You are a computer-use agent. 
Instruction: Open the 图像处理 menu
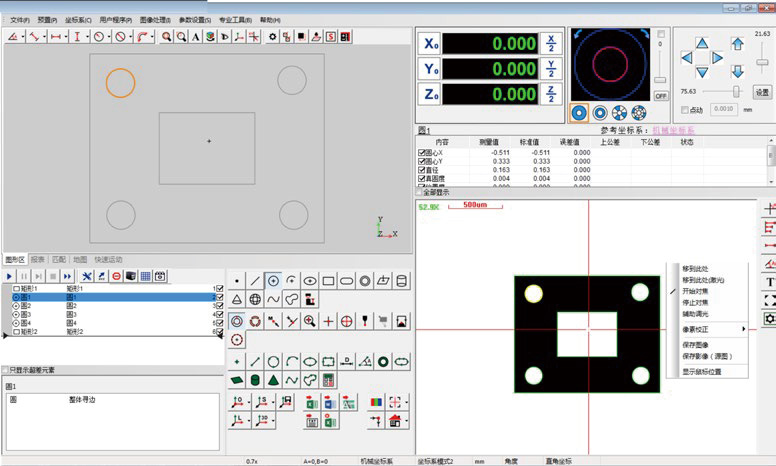154,19
